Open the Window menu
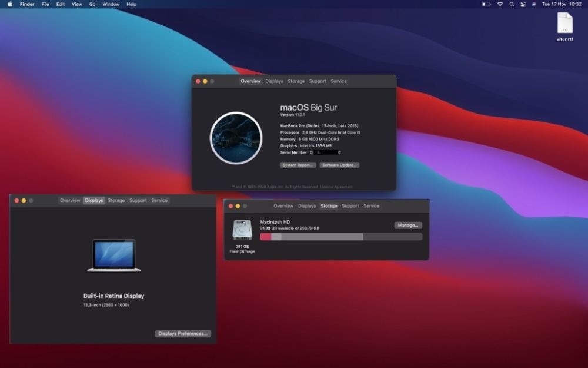This screenshot has height=368, width=588. pos(111,4)
